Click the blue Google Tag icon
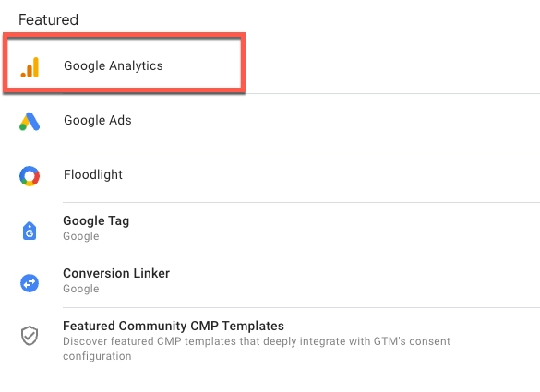The image size is (540, 392). (30, 231)
